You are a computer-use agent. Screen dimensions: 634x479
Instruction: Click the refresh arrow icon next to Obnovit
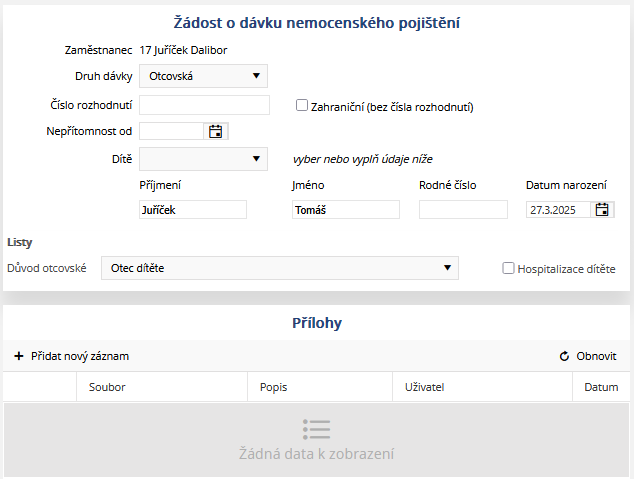(564, 356)
